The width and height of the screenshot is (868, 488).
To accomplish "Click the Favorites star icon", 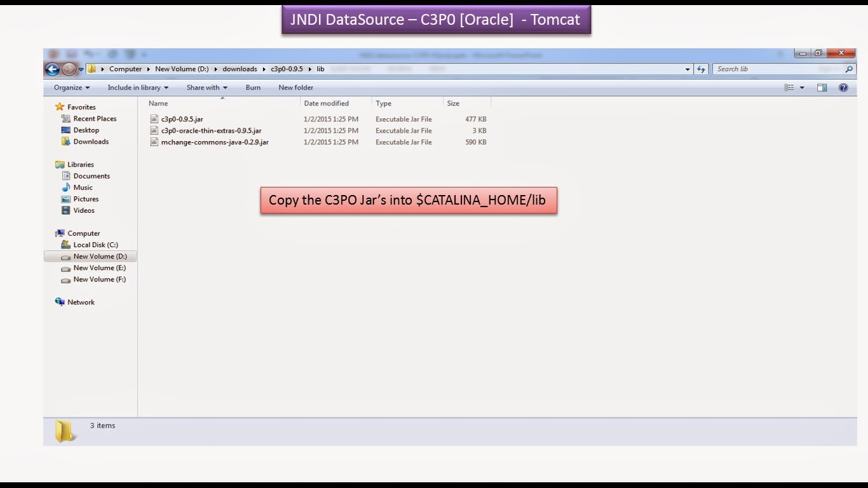I will (60, 107).
